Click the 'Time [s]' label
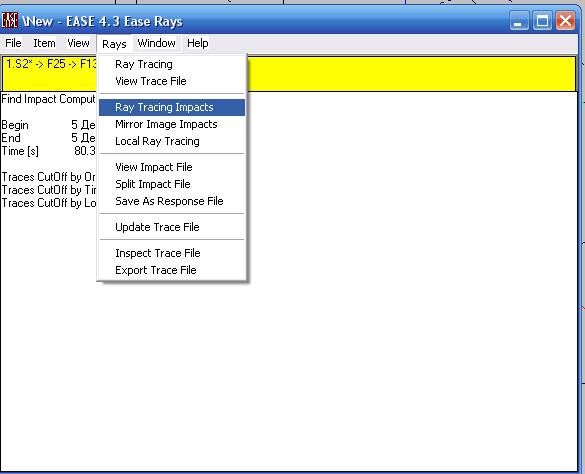This screenshot has width=585, height=474. [x=20, y=151]
